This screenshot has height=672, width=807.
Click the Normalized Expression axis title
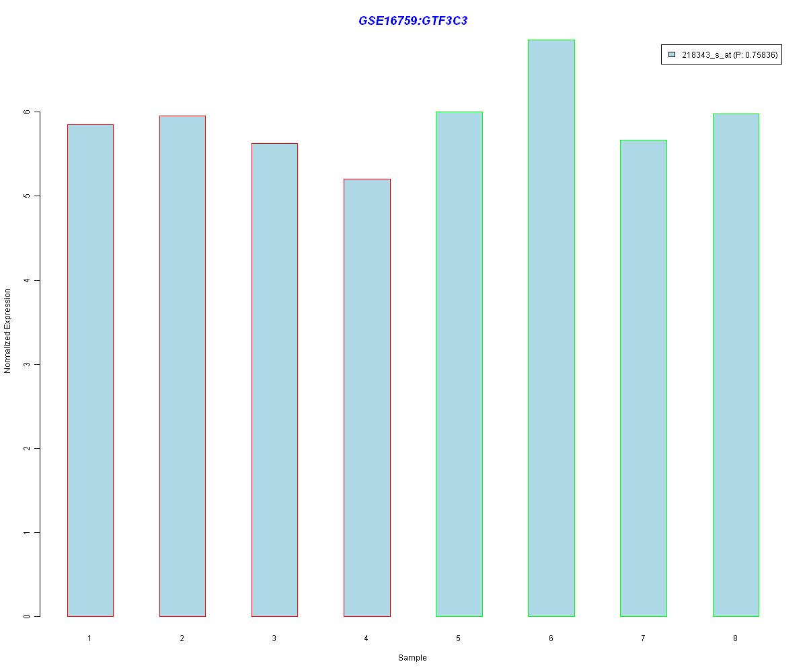(x=8, y=331)
